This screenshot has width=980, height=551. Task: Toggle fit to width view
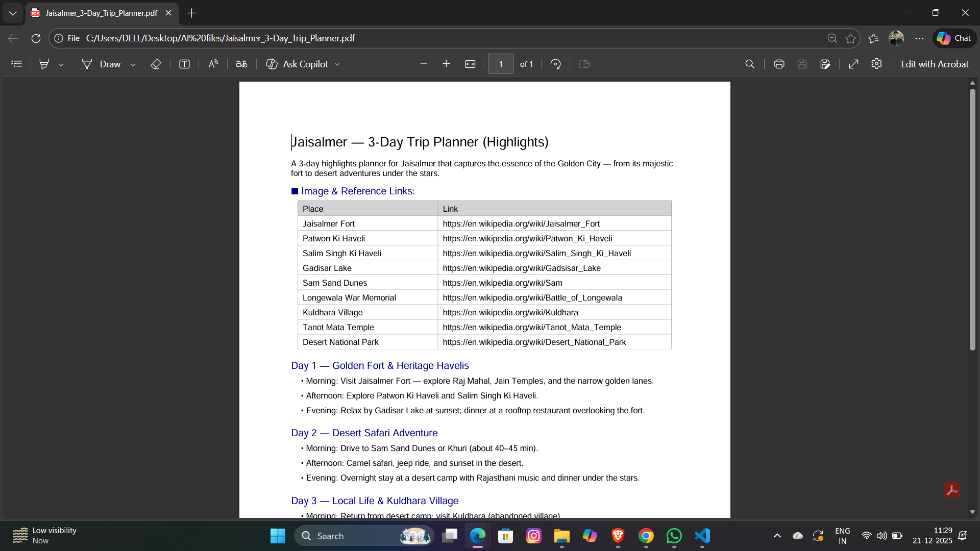pyautogui.click(x=470, y=64)
